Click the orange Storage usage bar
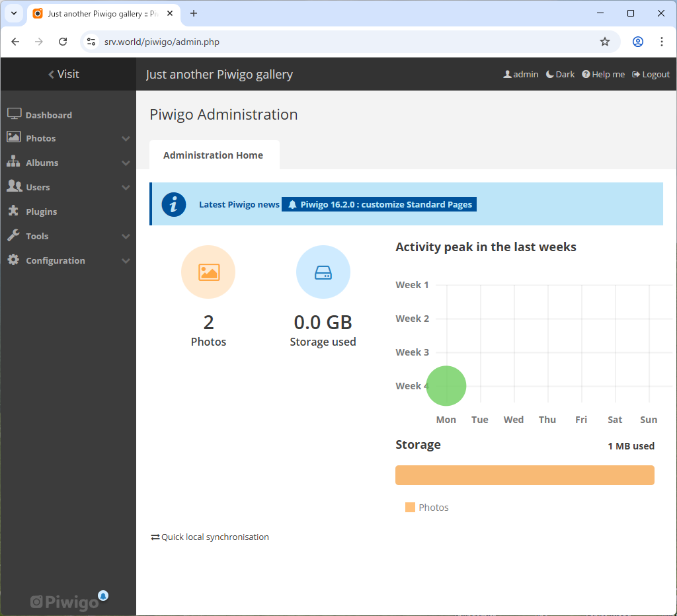The width and height of the screenshot is (677, 616). (x=524, y=475)
